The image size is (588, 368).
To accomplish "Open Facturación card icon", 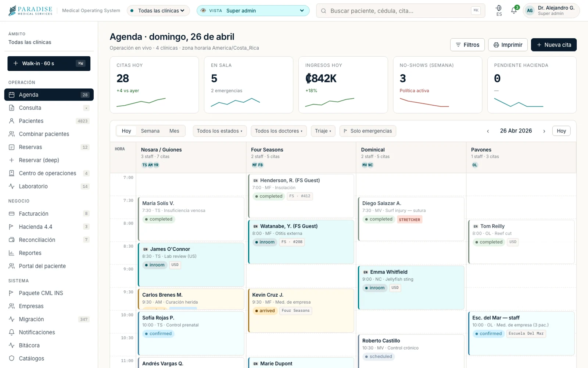I will point(11,213).
